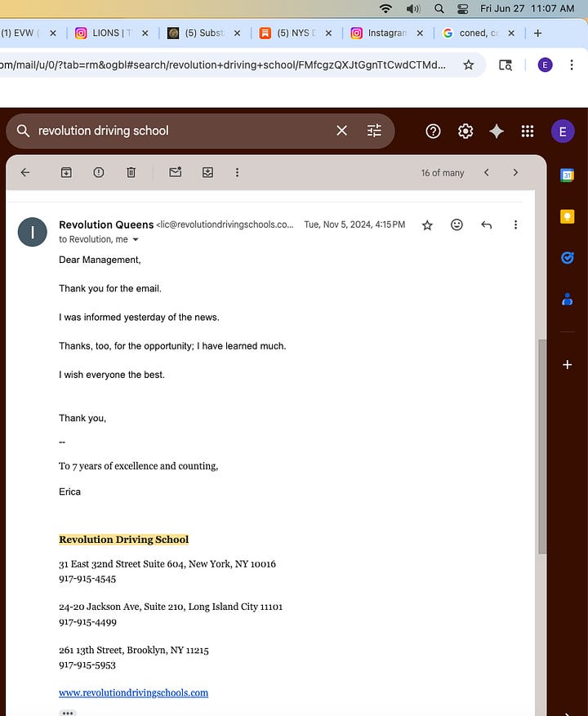Open Google apps grid

coord(528,131)
